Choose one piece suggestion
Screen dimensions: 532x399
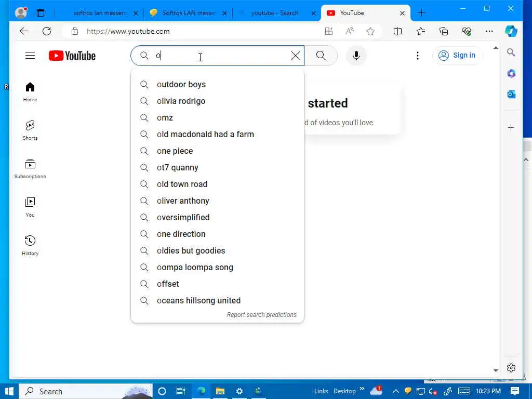point(217,151)
